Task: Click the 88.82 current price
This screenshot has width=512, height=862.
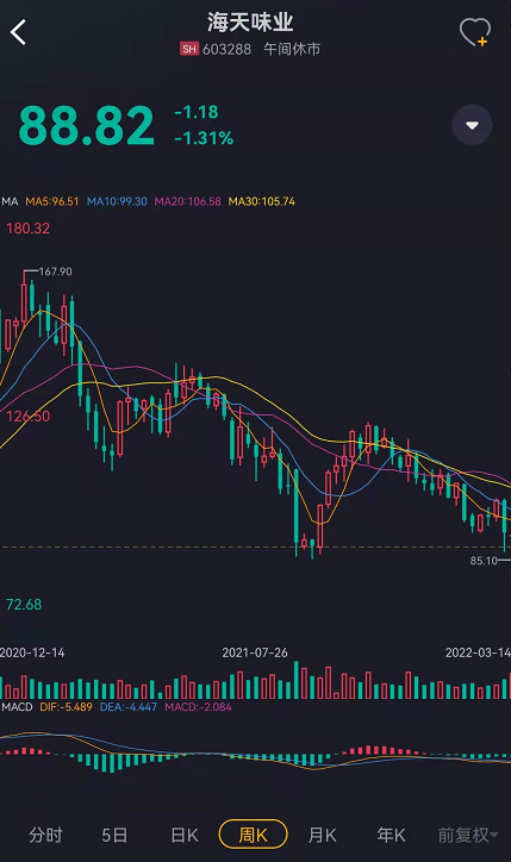Action: (x=86, y=126)
